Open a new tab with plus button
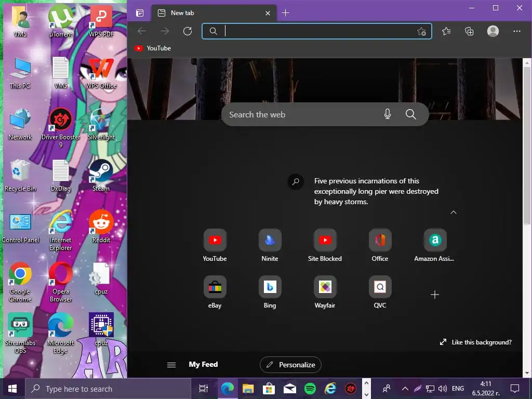Viewport: 532px width, 399px height. 286,13
